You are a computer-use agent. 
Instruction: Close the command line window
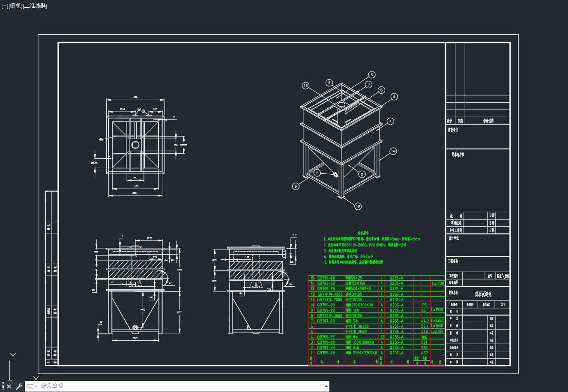point(9,386)
